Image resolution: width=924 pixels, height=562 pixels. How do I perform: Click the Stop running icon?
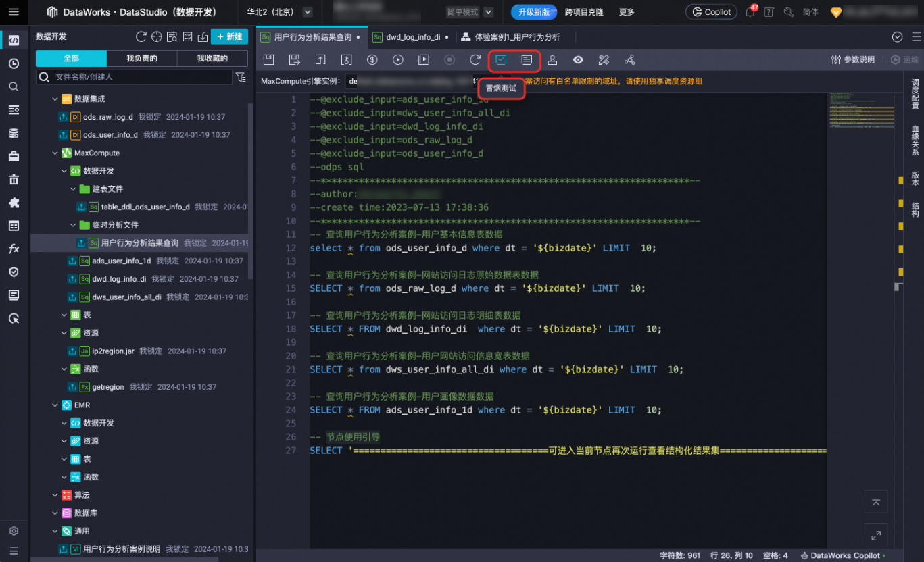449,60
